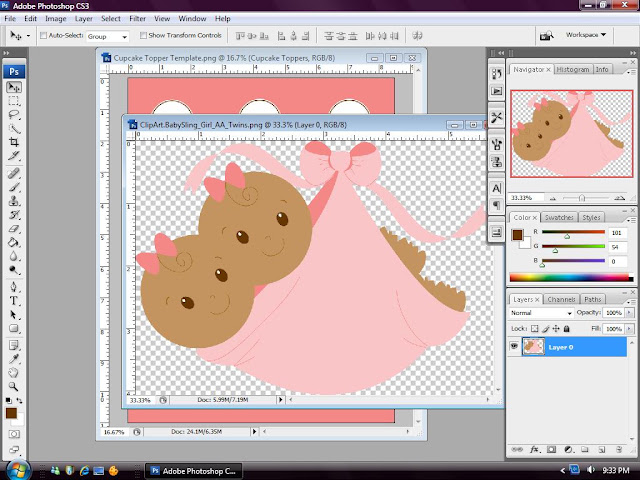Image resolution: width=640 pixels, height=480 pixels.
Task: Switch to the Channels tab
Action: [561, 299]
